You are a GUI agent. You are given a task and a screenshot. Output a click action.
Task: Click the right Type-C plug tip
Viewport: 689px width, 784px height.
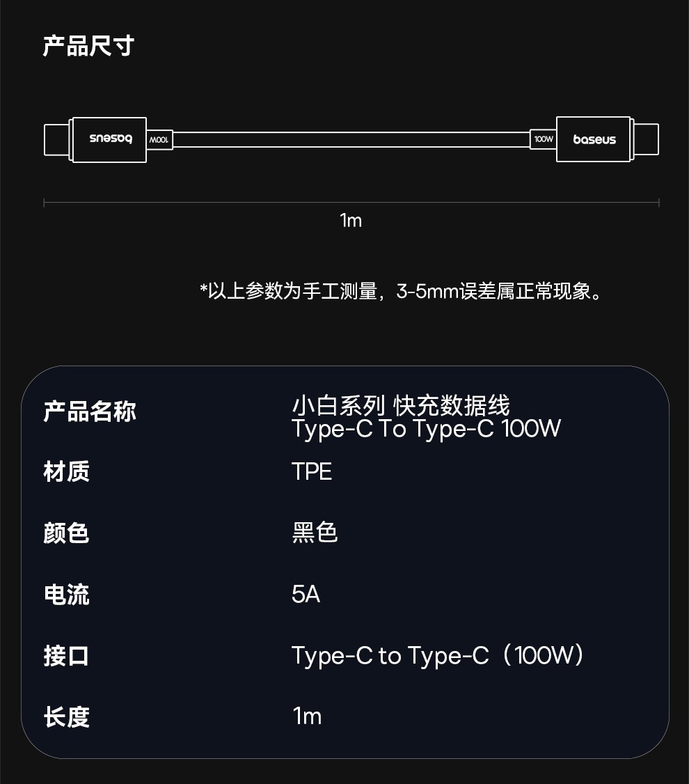click(x=644, y=139)
